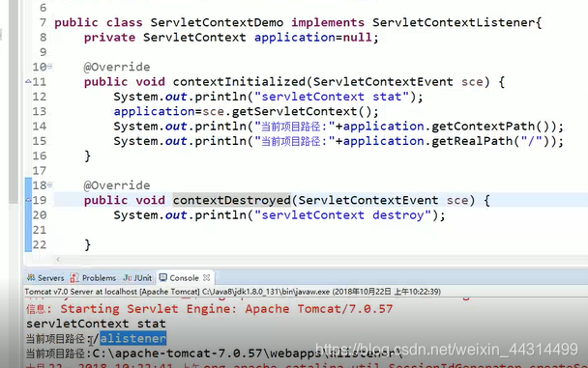Click the JUnit tab icon
This screenshot has height=368, width=588.
pyautogui.click(x=128, y=278)
